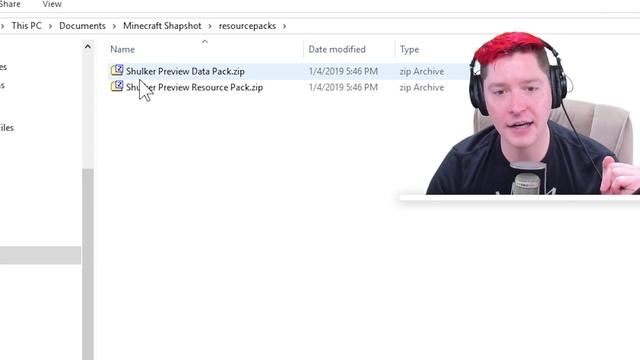Click navigation pane scroll up arrow

pyautogui.click(x=88, y=47)
